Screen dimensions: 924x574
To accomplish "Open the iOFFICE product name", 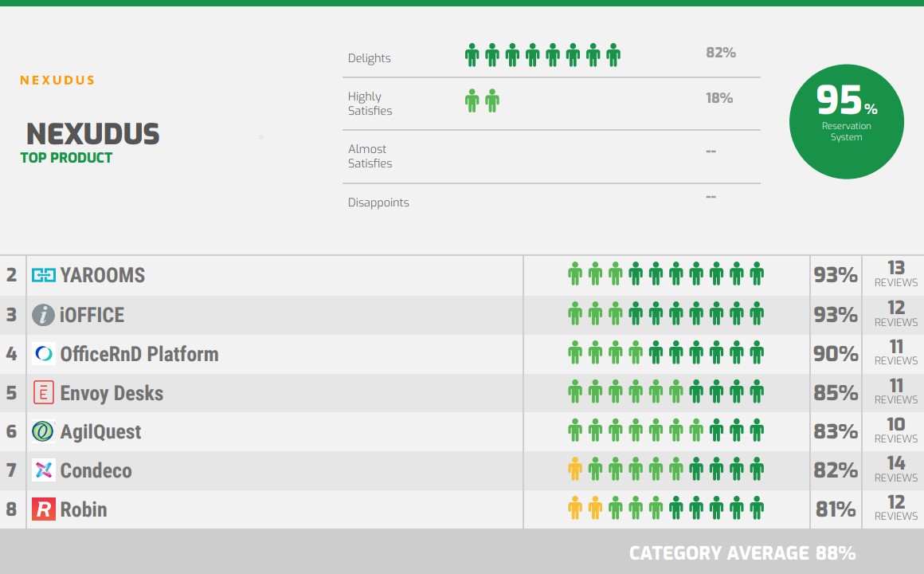I will tap(92, 315).
